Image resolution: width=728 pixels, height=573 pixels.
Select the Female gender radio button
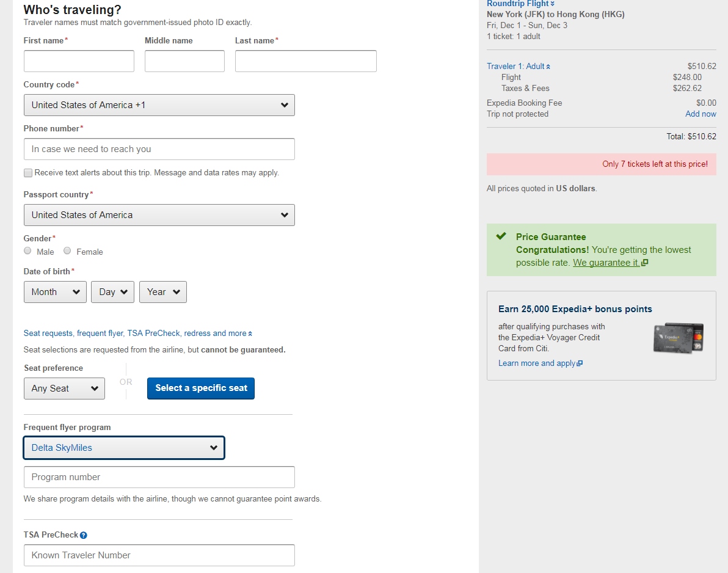[67, 251]
